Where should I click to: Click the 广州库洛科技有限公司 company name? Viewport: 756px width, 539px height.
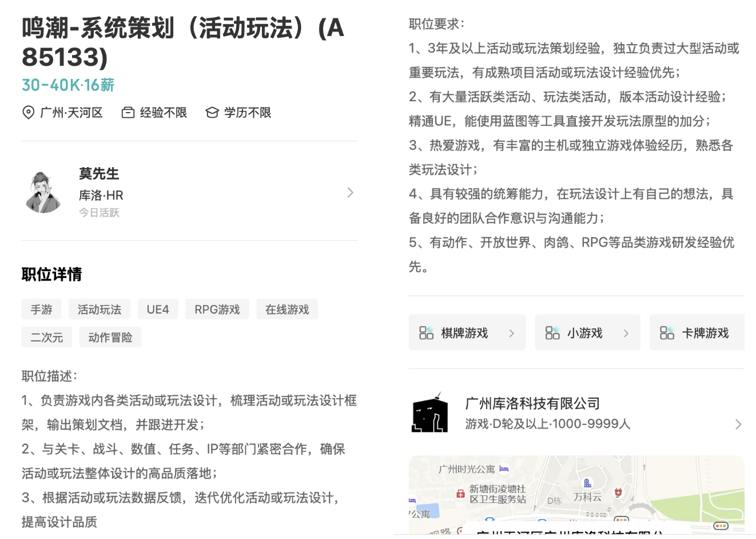(x=532, y=403)
